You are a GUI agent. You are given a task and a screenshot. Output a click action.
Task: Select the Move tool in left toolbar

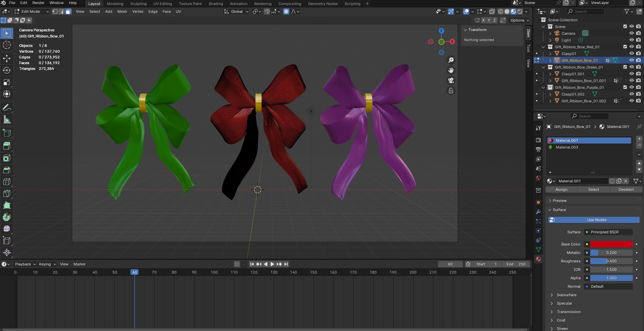click(x=7, y=58)
